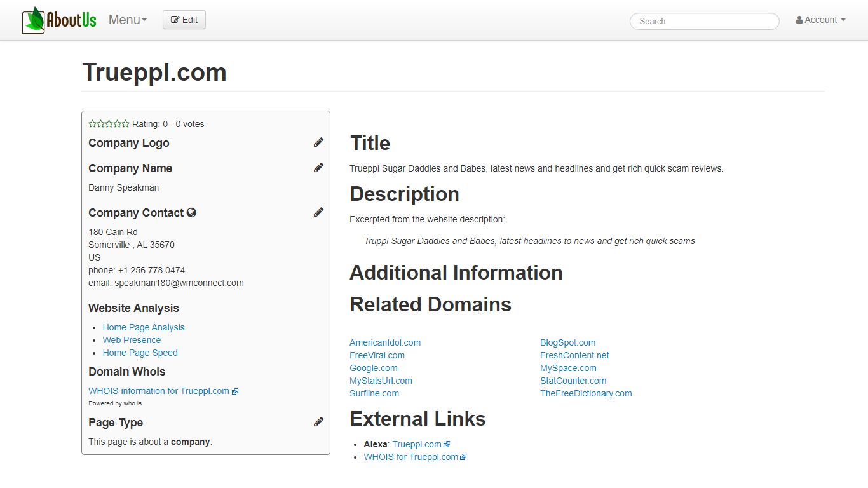Open the MySpace.com related domain

[x=568, y=368]
